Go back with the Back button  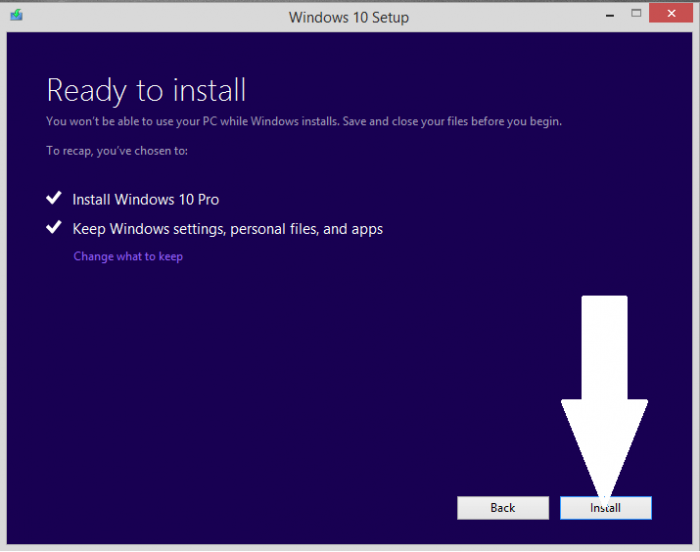click(503, 508)
